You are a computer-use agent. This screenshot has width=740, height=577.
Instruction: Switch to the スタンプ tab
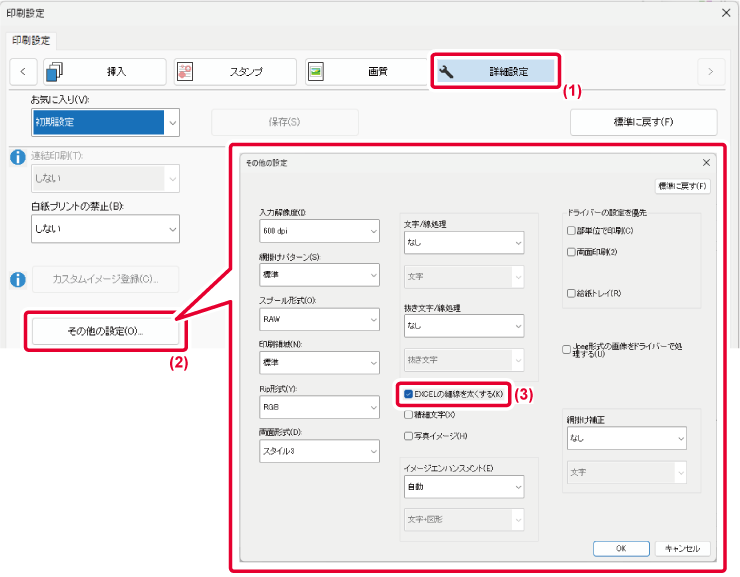(x=235, y=71)
